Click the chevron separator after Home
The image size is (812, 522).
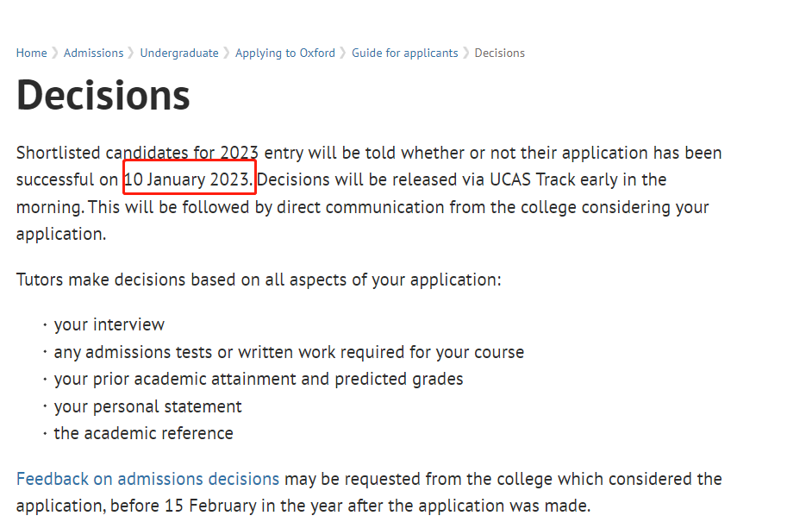pyautogui.click(x=55, y=53)
